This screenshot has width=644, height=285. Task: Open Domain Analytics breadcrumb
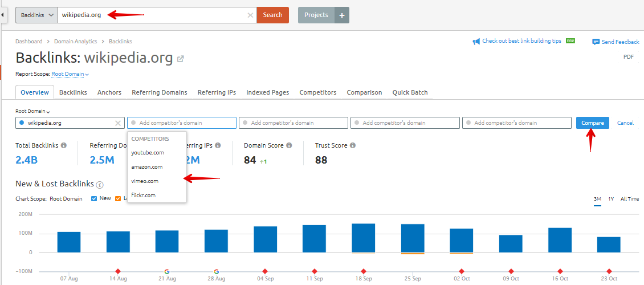pos(76,41)
